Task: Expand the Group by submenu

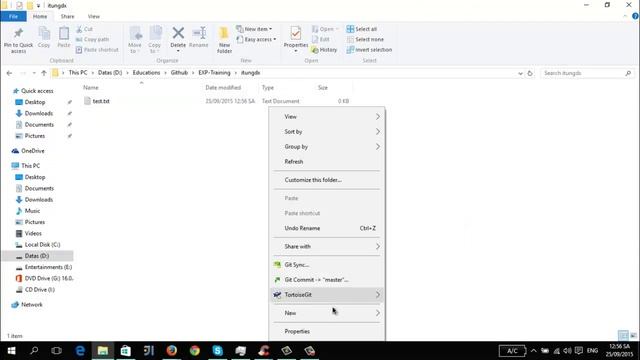Action: pyautogui.click(x=327, y=147)
